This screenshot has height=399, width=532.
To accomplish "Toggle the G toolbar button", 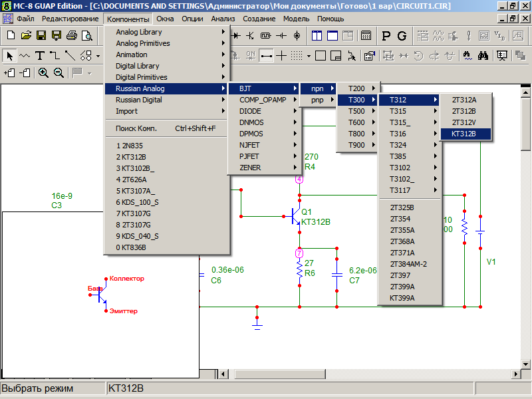I will (x=402, y=35).
